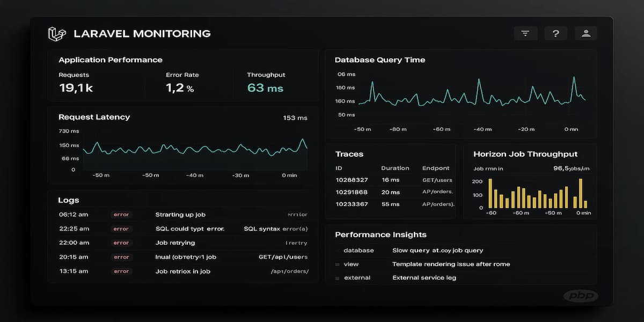Expand the Traces panel
This screenshot has height=322, width=644.
tap(350, 154)
